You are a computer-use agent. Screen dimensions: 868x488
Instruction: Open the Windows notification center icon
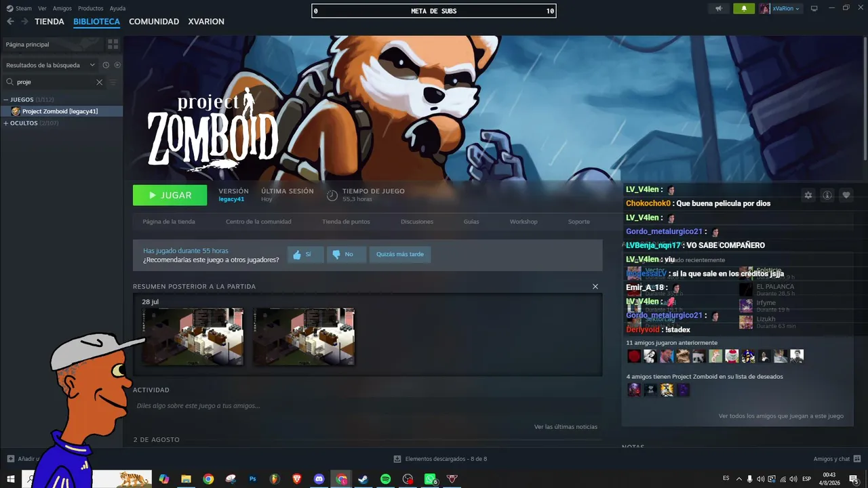pos(854,479)
